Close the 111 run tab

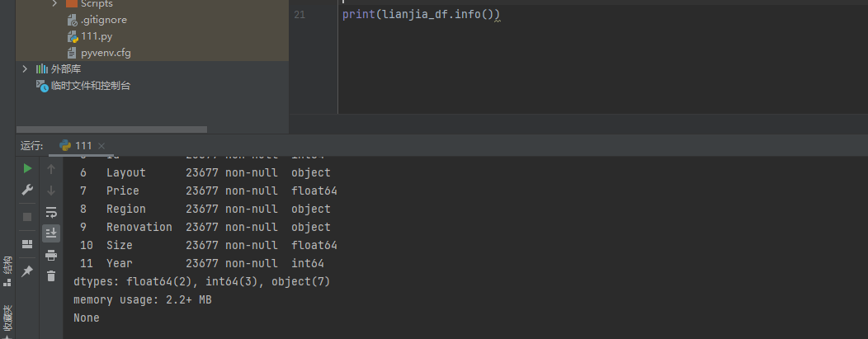pos(102,146)
